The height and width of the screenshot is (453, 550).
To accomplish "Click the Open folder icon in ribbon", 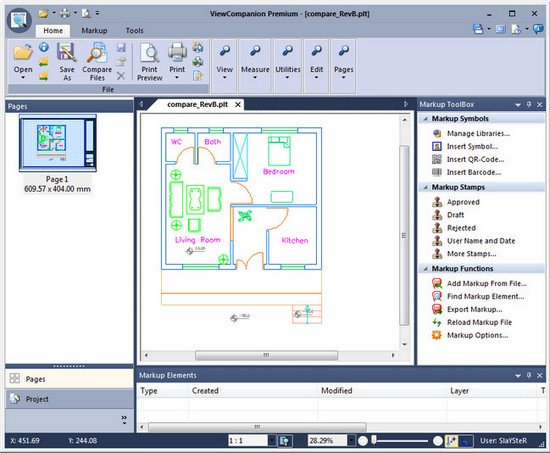I will tap(23, 52).
